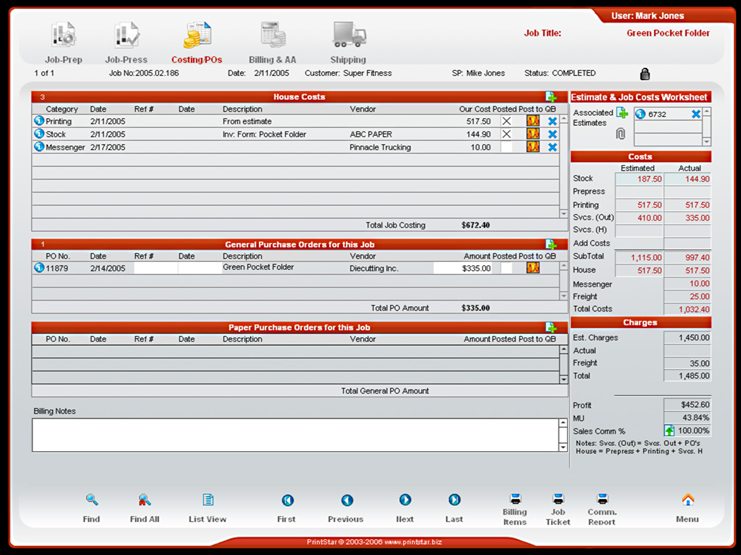Click the Find All button

pyautogui.click(x=145, y=508)
